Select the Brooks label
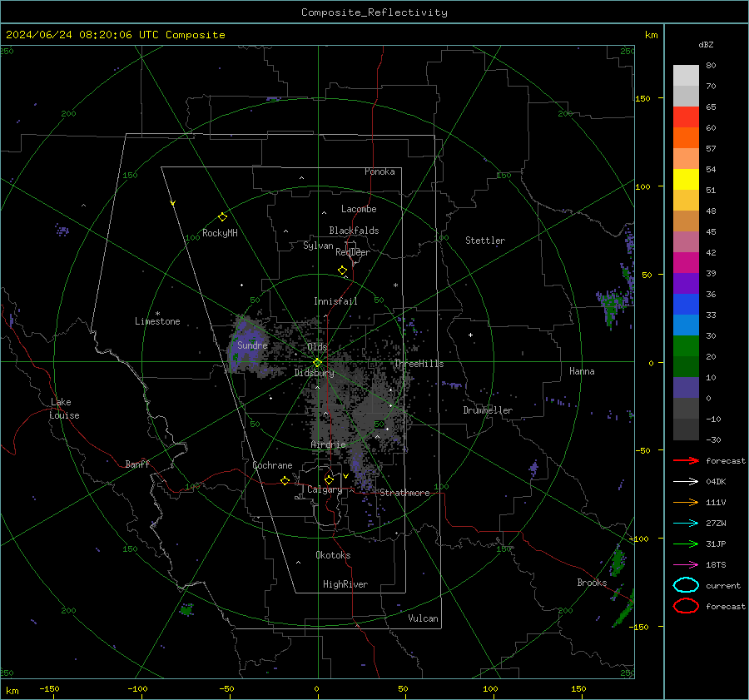This screenshot has height=700, width=749. click(x=592, y=583)
